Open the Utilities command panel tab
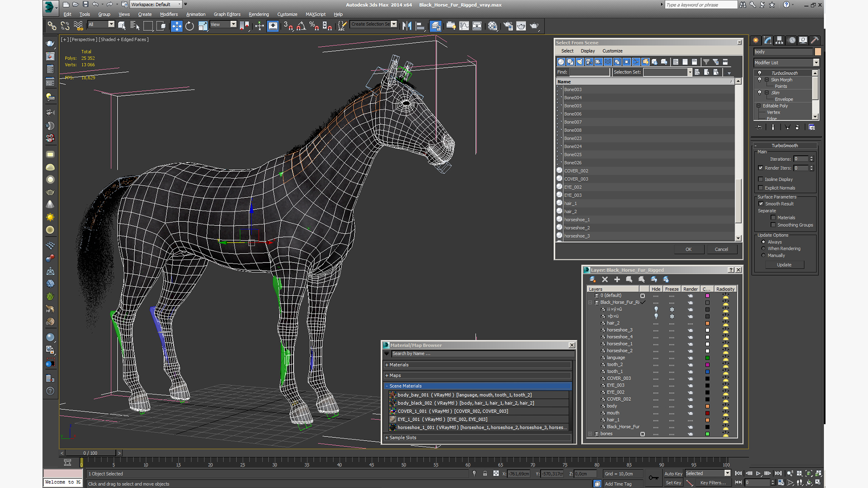 pyautogui.click(x=815, y=40)
